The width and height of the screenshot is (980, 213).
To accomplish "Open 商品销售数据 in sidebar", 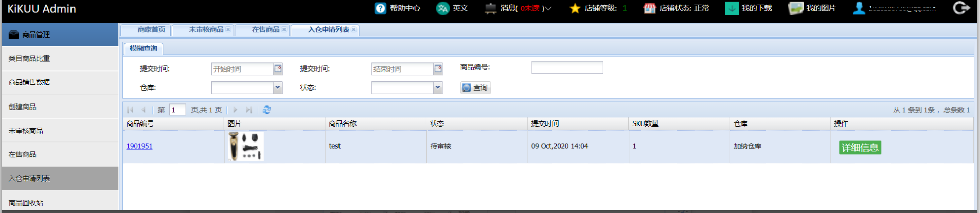I will [60, 82].
